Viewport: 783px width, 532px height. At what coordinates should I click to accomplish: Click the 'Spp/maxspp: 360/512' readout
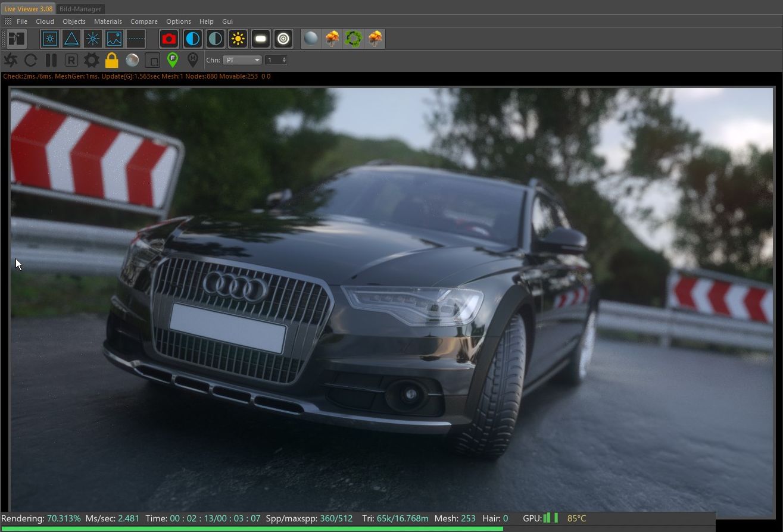309,518
